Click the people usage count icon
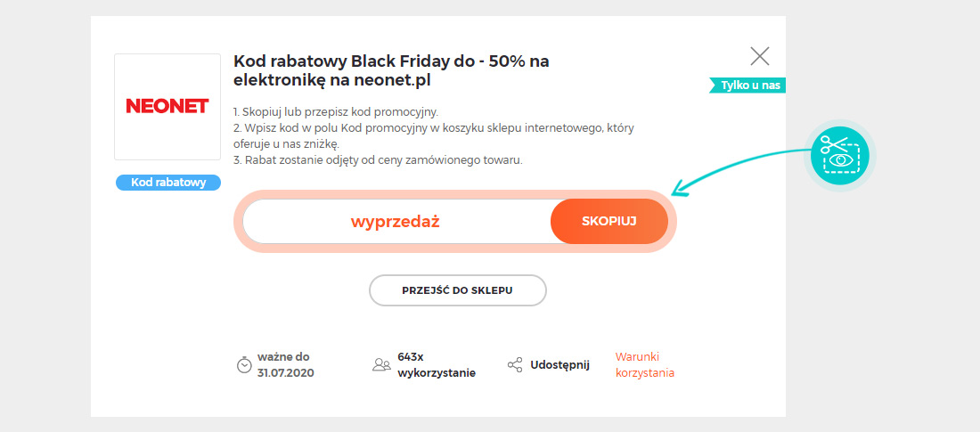The image size is (980, 432). [381, 365]
